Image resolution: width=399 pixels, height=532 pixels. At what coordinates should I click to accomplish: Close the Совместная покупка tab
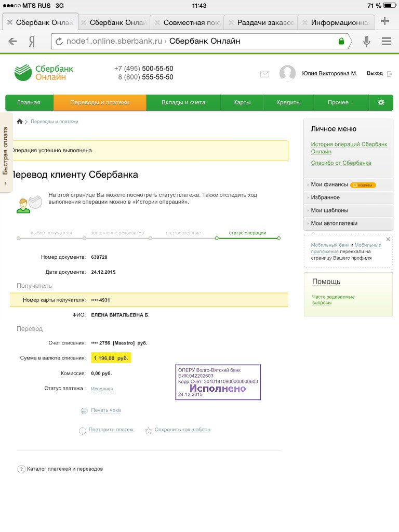tap(157, 22)
